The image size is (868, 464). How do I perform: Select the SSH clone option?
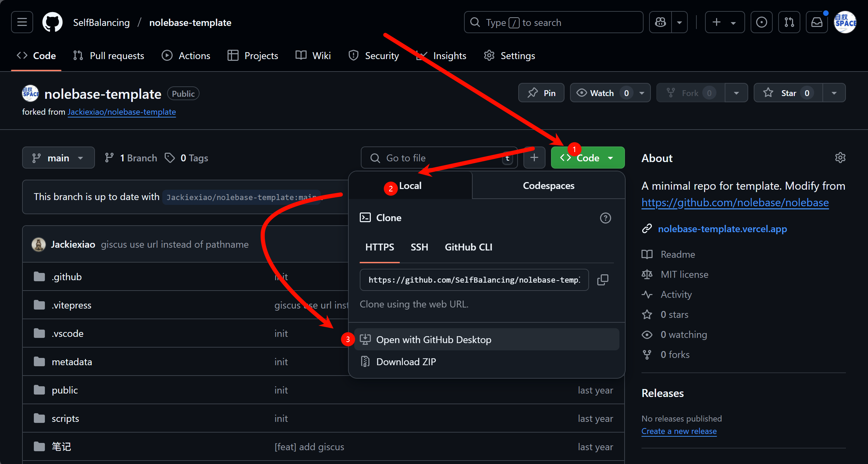coord(419,247)
